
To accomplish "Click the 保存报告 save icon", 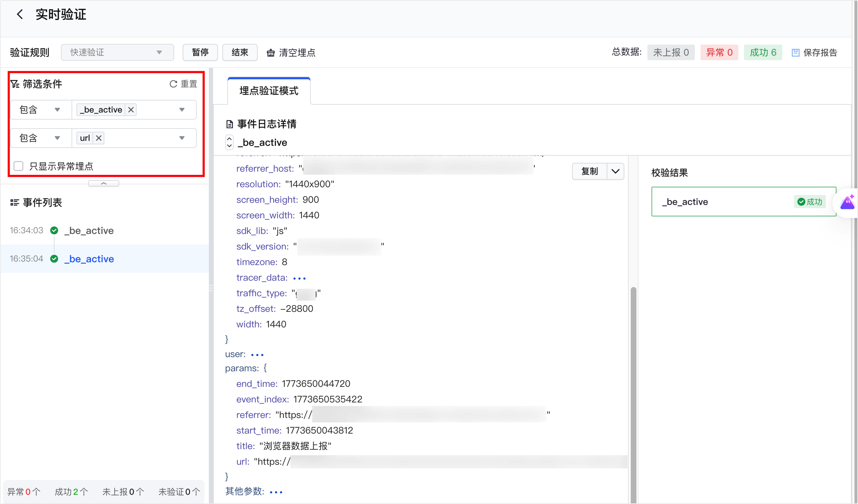I will point(795,53).
